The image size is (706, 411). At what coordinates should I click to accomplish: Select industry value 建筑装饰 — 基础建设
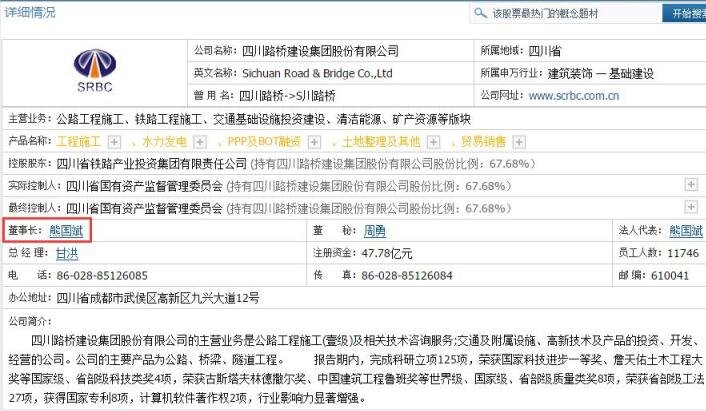point(601,73)
